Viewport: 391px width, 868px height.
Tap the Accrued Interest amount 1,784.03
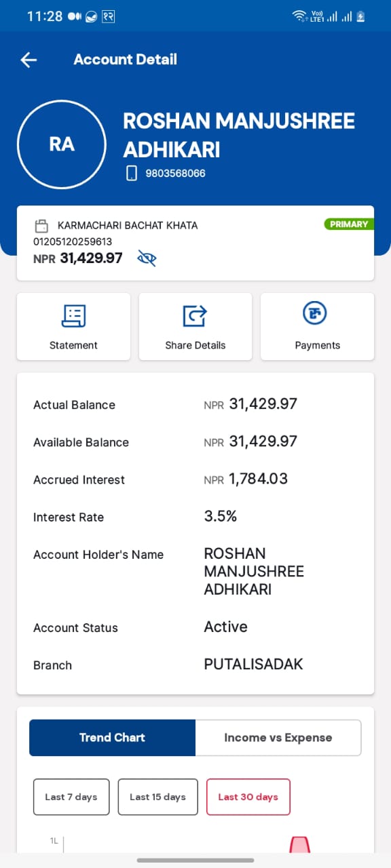click(258, 479)
